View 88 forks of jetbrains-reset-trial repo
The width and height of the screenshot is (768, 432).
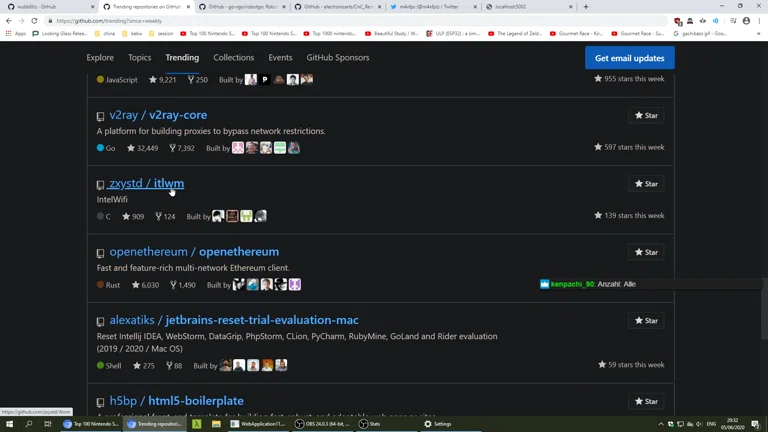click(x=174, y=366)
